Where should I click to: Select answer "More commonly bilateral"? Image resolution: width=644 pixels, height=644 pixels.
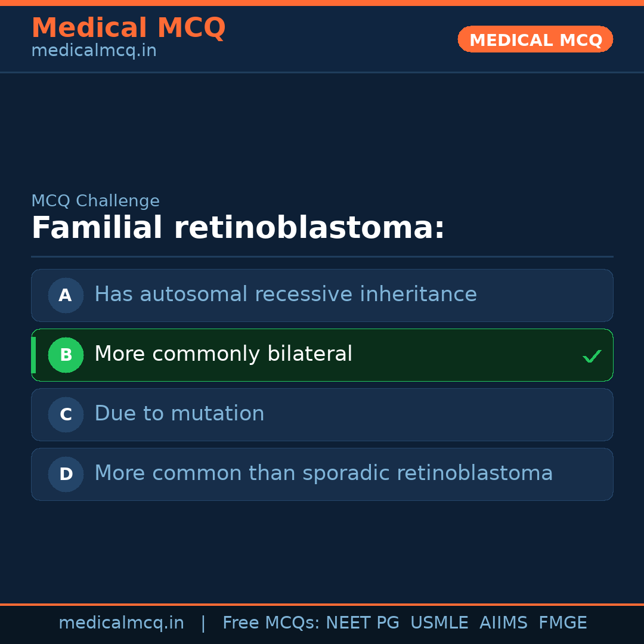coord(224,354)
